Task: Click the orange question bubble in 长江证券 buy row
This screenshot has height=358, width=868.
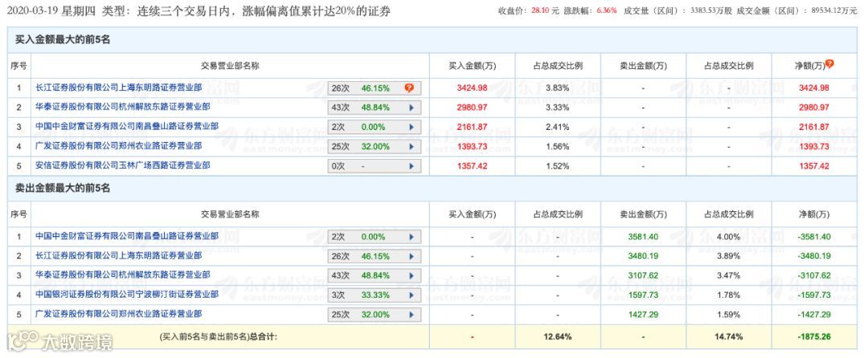Action: pyautogui.click(x=409, y=87)
